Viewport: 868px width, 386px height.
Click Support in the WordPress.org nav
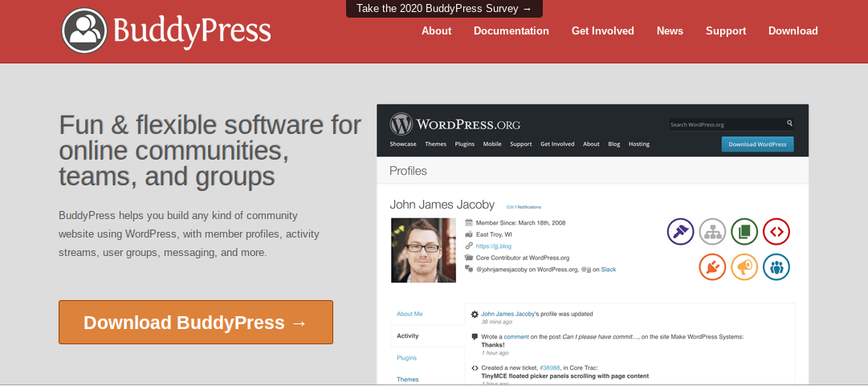521,144
